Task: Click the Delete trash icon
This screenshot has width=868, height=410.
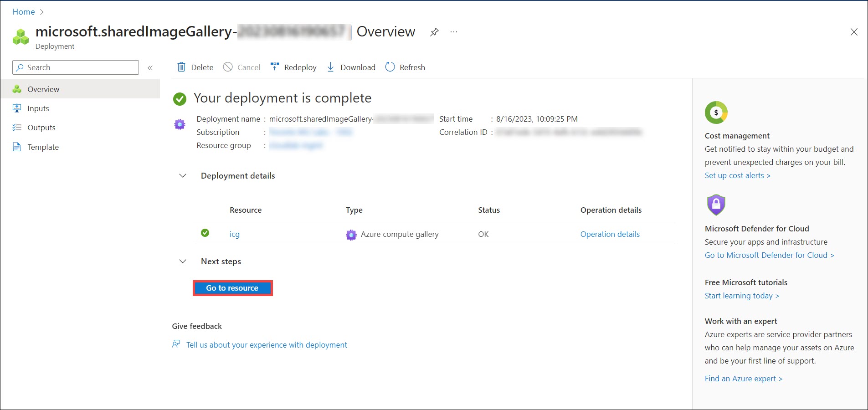Action: point(181,67)
